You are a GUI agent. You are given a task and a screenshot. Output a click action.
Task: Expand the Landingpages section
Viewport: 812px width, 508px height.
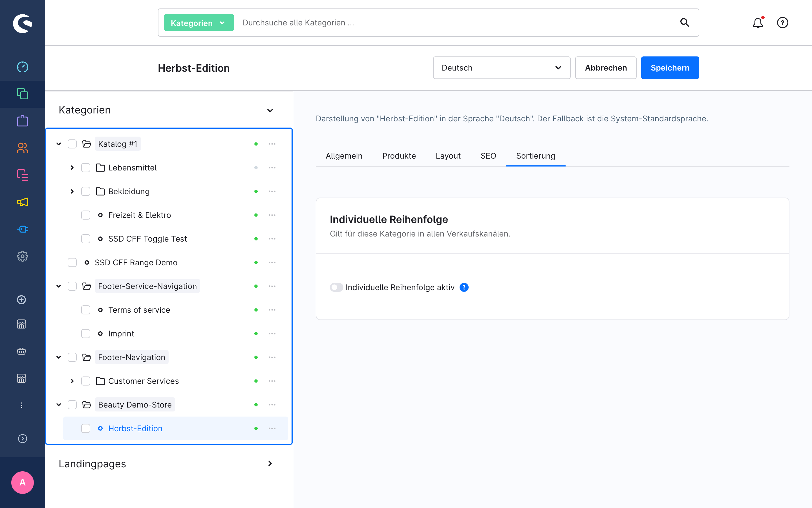(x=270, y=464)
